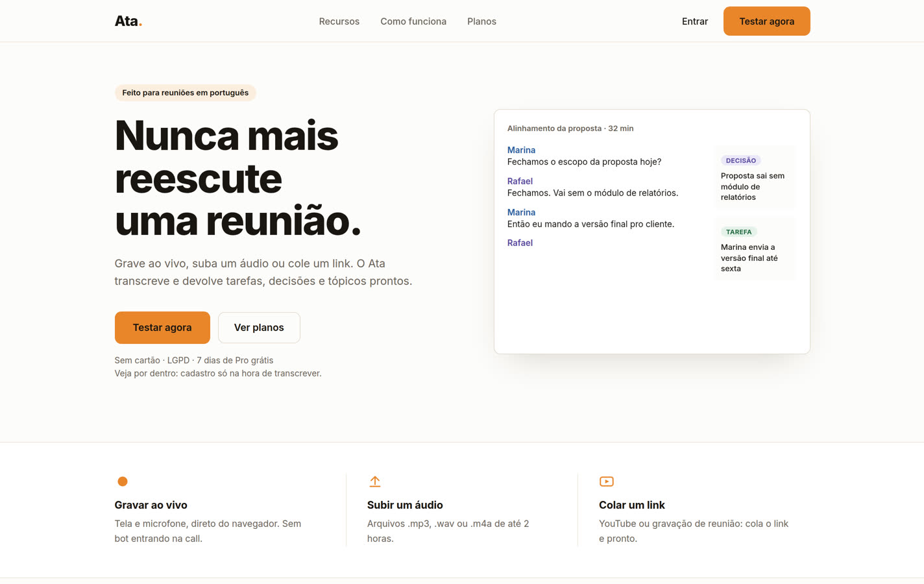Go to Como funciona section
This screenshot has width=924, height=584.
[x=413, y=21]
